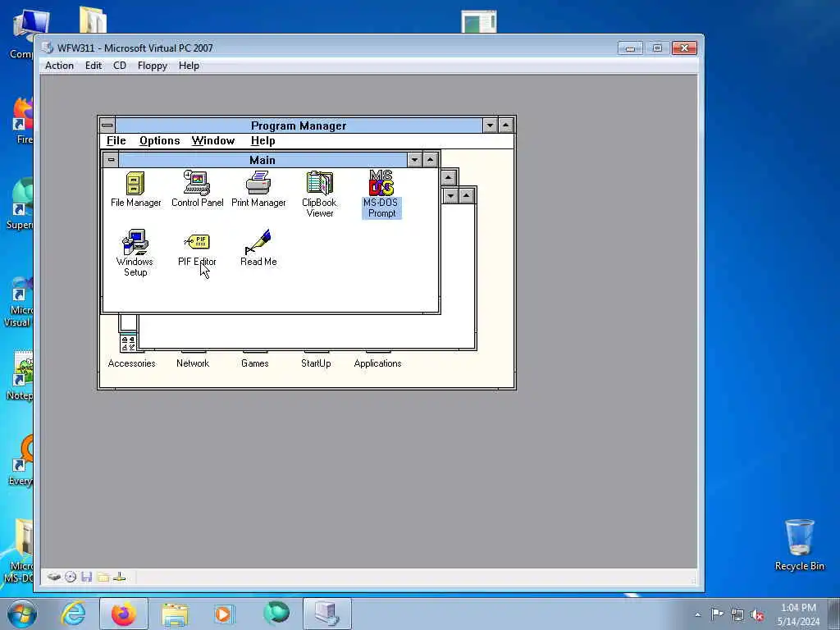Click the Main window title bar
840x630 pixels.
point(262,160)
